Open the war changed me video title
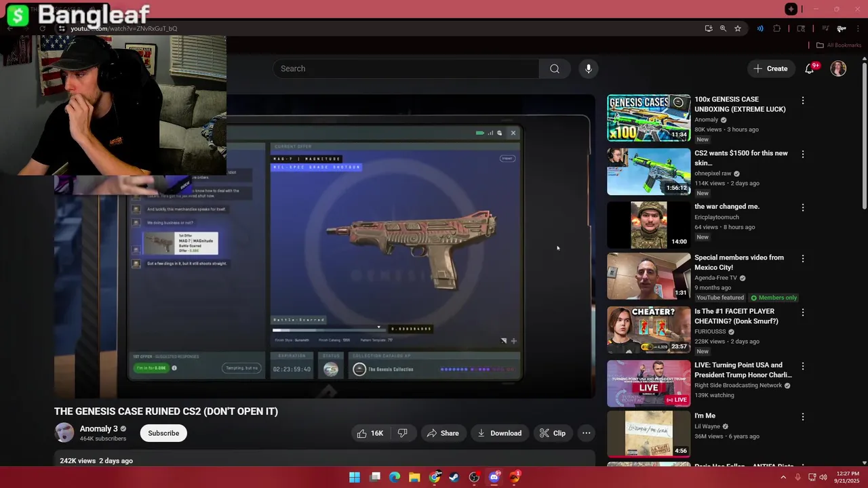Viewport: 868px width, 488px height. 727,206
